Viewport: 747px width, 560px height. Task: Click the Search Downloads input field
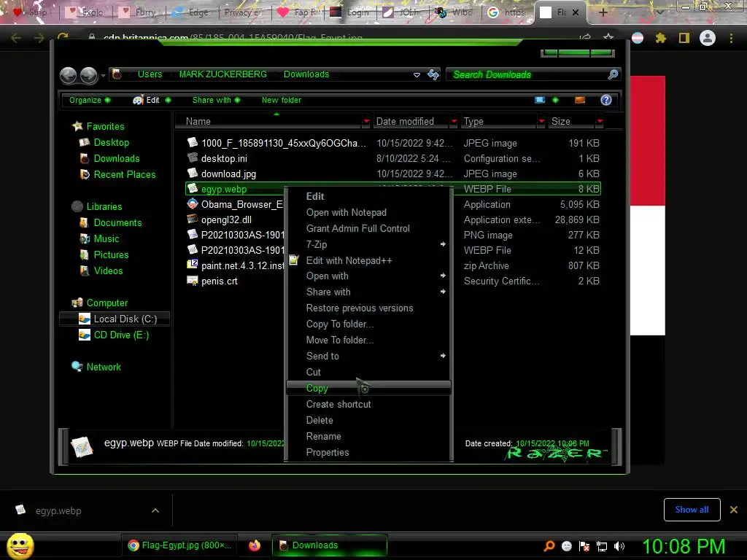(x=528, y=74)
